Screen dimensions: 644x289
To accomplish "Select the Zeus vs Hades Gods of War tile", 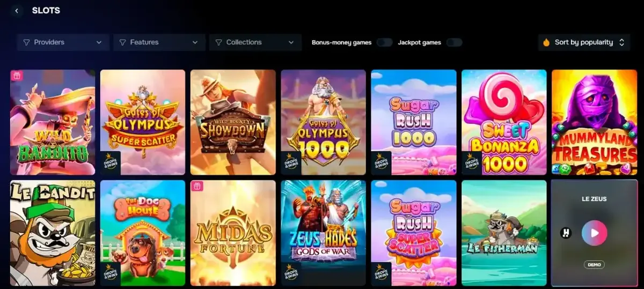I will (324, 233).
